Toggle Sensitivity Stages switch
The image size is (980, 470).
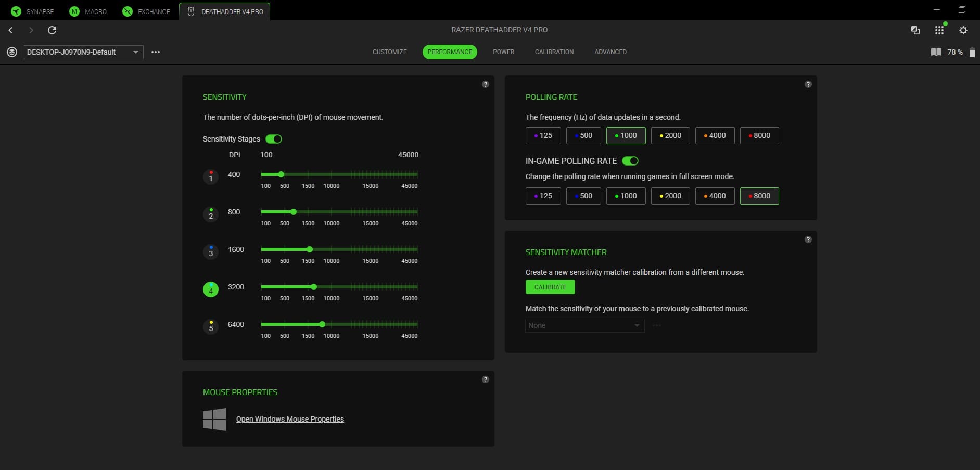274,139
